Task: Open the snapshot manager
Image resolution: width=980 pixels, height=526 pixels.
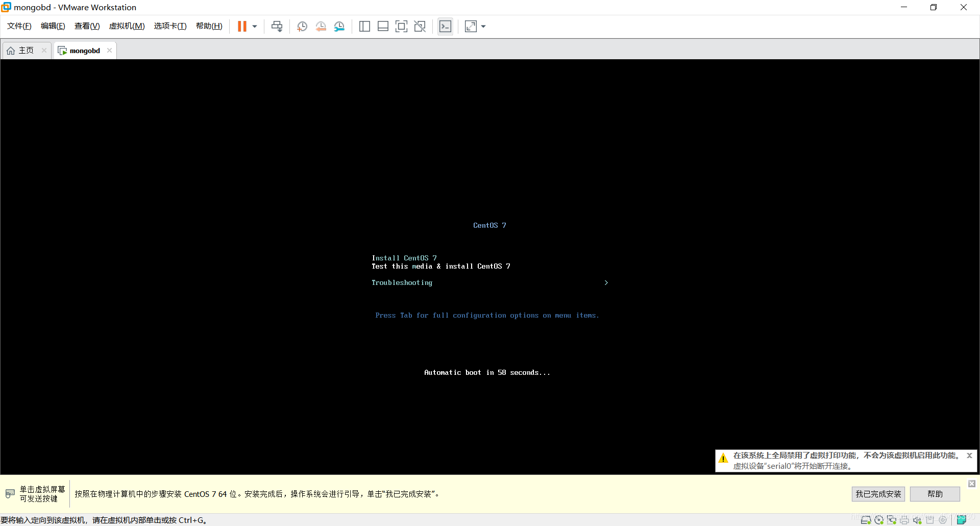Action: [x=339, y=26]
